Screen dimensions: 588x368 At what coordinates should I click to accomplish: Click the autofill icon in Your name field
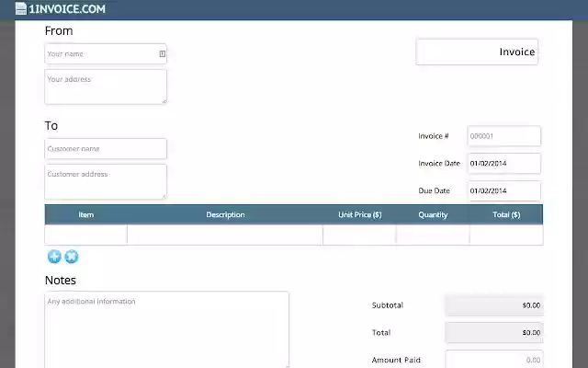[162, 53]
